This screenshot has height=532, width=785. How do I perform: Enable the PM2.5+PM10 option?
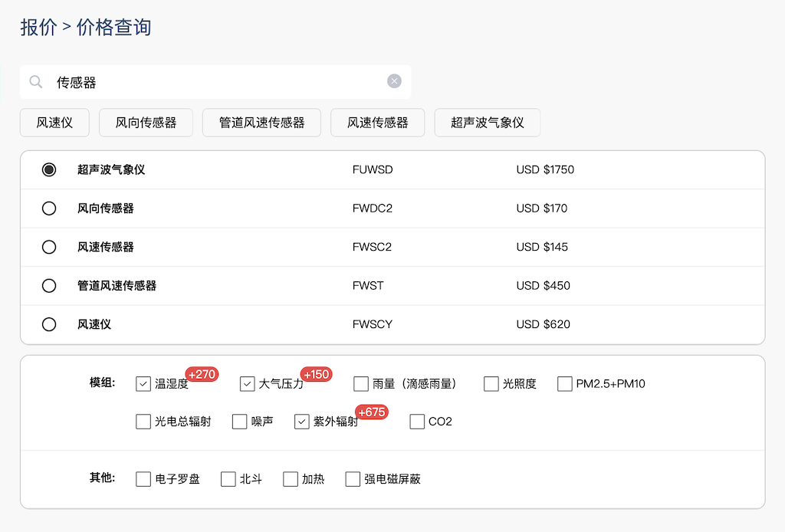point(564,383)
